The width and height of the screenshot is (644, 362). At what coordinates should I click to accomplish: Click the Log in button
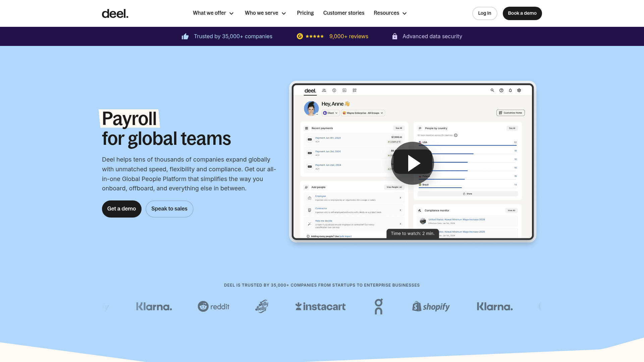click(x=485, y=13)
